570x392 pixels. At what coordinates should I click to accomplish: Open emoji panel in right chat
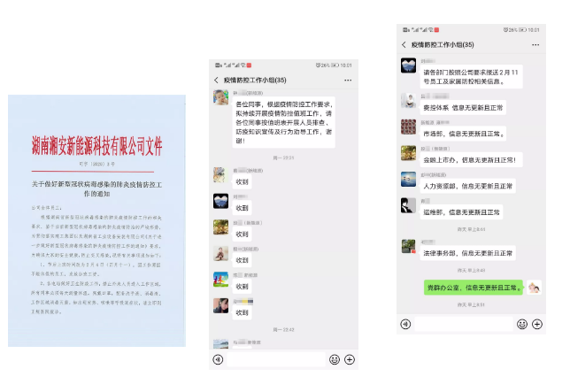(520, 324)
